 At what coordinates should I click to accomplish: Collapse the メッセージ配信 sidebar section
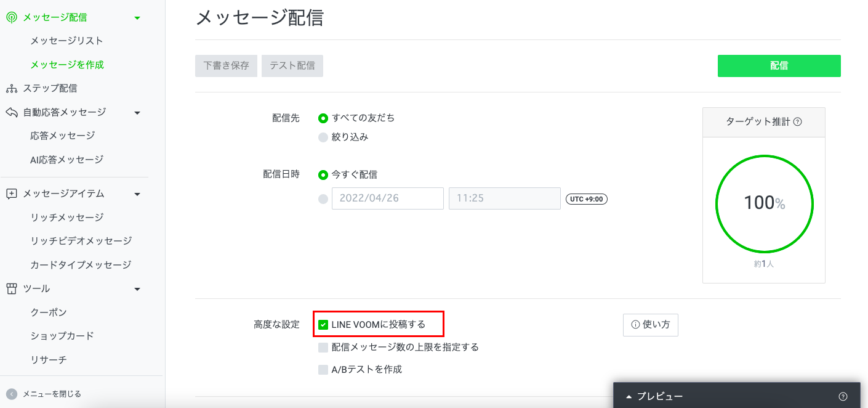137,17
